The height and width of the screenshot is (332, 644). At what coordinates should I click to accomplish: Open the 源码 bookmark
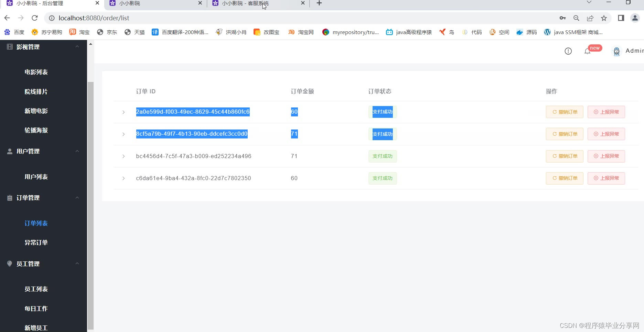click(527, 32)
